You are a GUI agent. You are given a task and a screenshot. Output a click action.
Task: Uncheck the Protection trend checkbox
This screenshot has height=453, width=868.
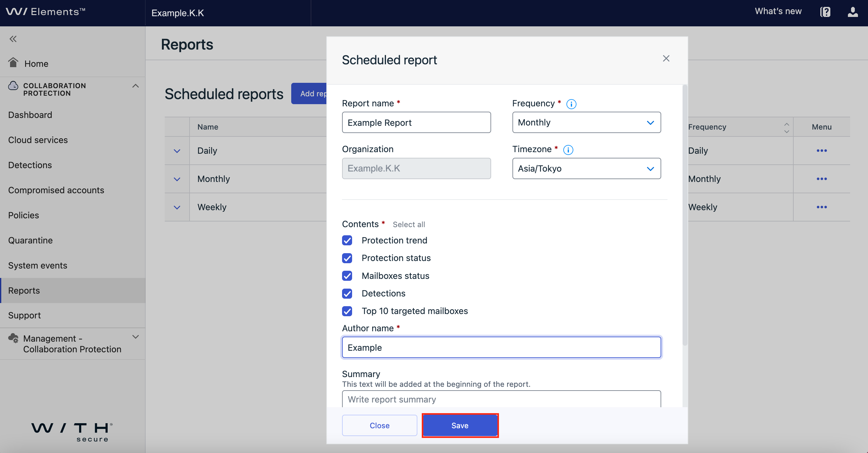(x=347, y=241)
